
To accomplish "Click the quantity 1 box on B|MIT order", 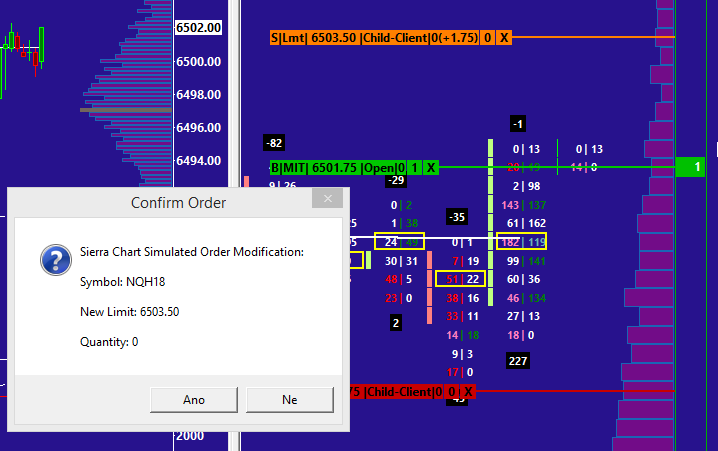I will click(415, 168).
